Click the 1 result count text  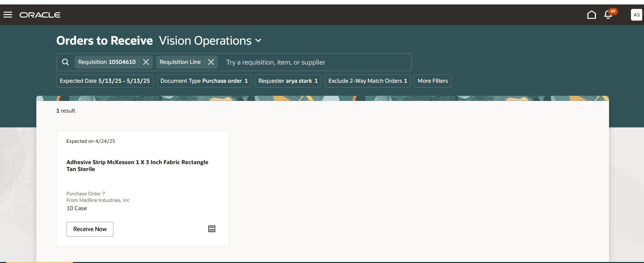(x=66, y=111)
